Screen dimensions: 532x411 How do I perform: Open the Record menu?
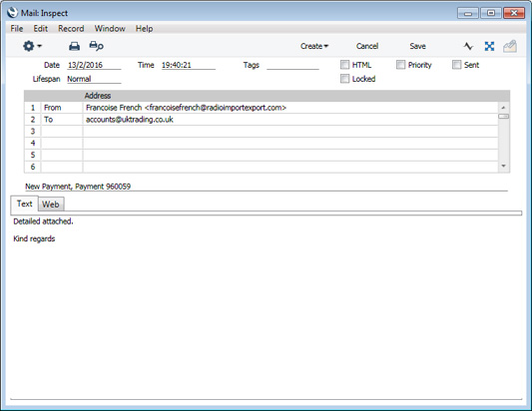(71, 29)
